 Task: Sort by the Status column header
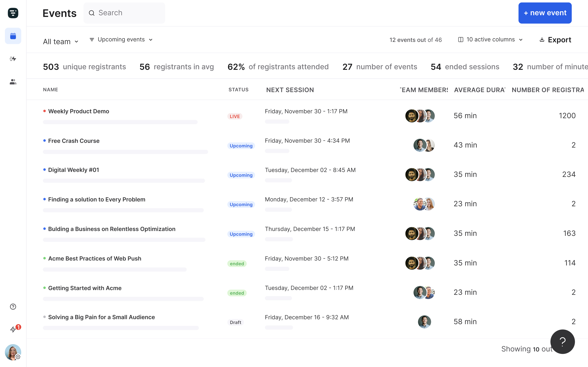coord(238,90)
